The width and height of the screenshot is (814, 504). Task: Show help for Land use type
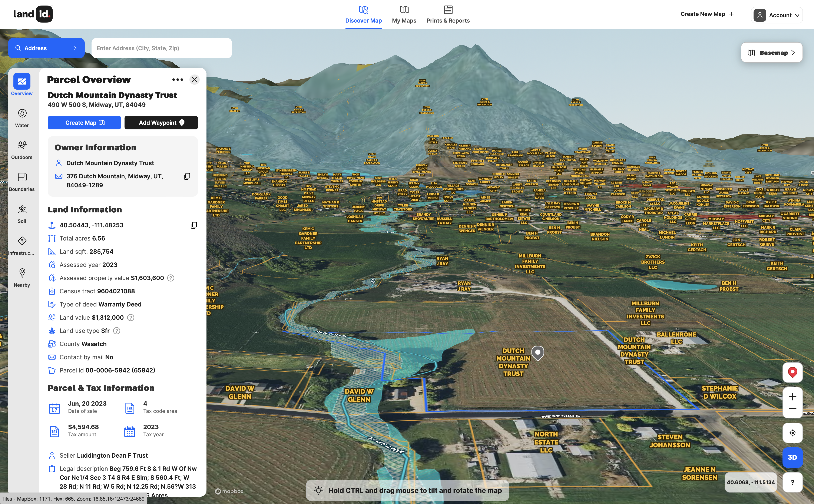117,331
